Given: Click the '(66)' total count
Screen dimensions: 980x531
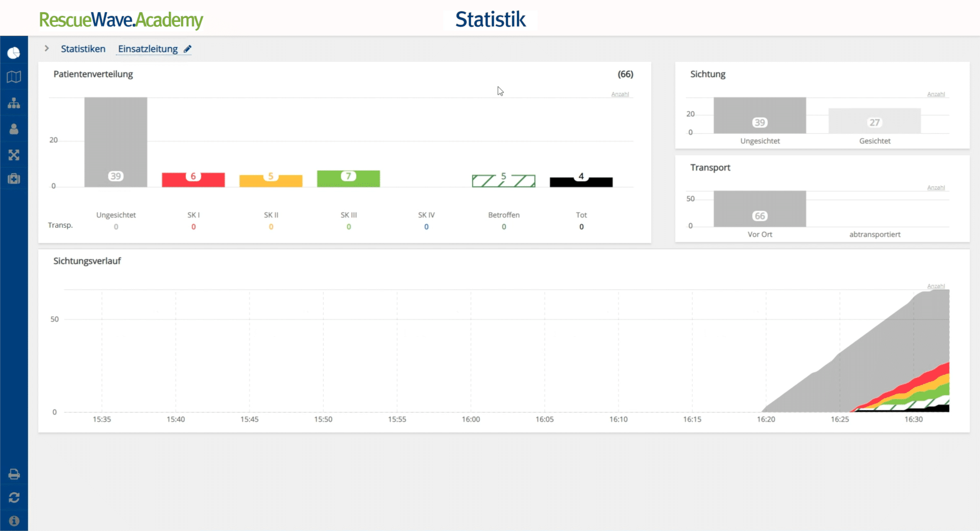Looking at the screenshot, I should click(x=625, y=74).
